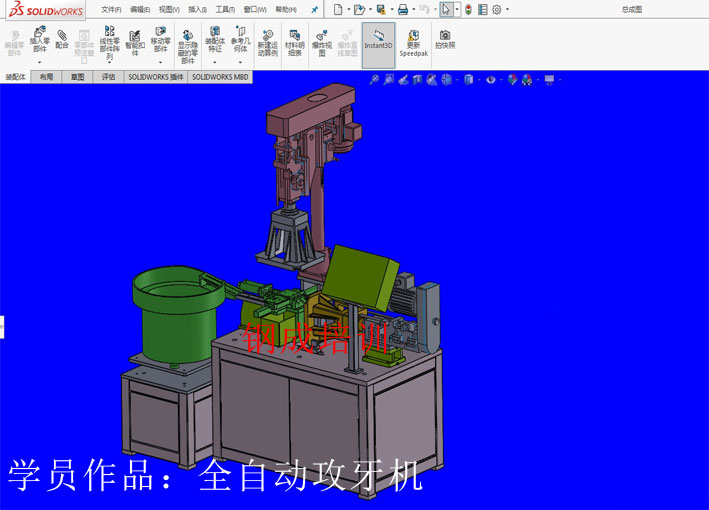Toggle the pin icon next to the Help menu
The image size is (709, 510).
pos(314,9)
